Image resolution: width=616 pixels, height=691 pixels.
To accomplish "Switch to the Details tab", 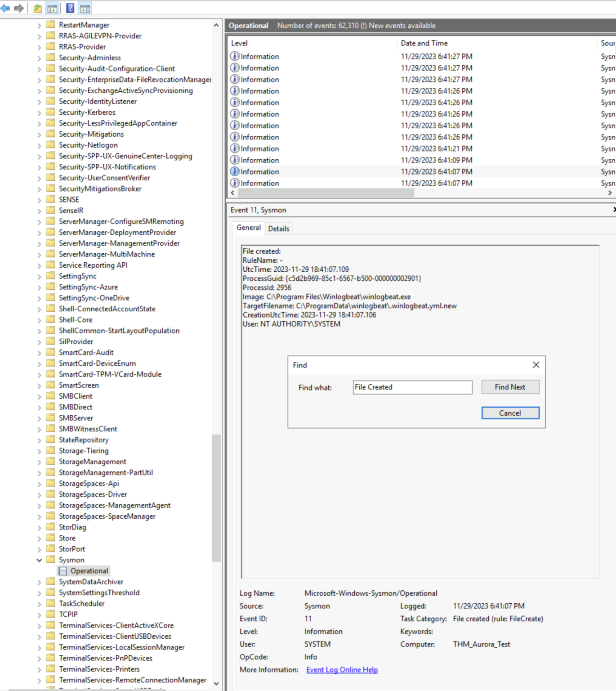I will (279, 229).
